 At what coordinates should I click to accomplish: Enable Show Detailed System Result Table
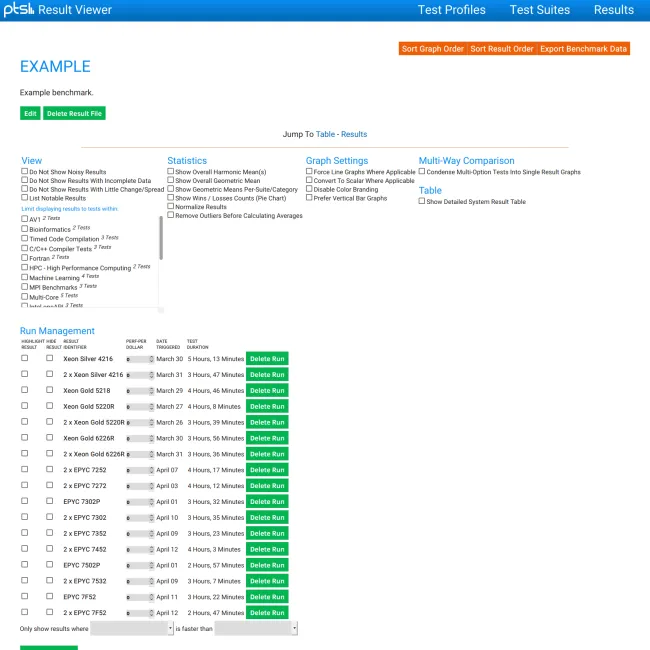[x=422, y=201]
